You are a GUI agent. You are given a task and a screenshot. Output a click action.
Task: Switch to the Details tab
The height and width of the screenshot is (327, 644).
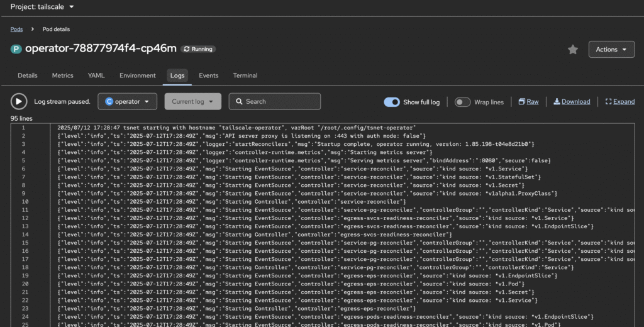click(x=28, y=75)
